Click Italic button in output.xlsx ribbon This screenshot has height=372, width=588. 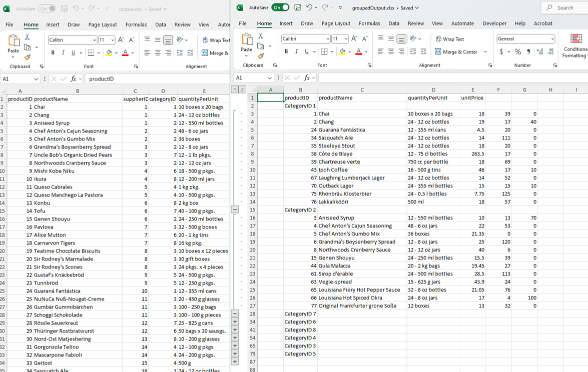pyautogui.click(x=63, y=52)
